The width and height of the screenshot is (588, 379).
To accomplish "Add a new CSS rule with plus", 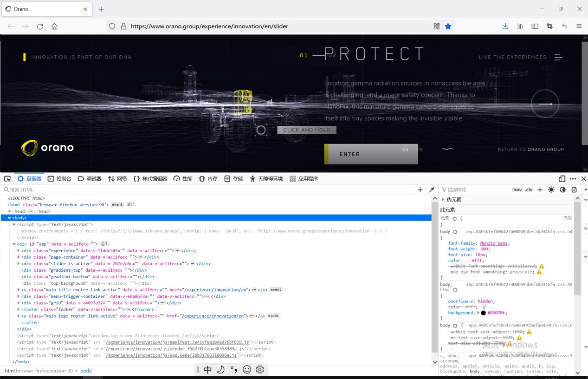I will pyautogui.click(x=540, y=189).
